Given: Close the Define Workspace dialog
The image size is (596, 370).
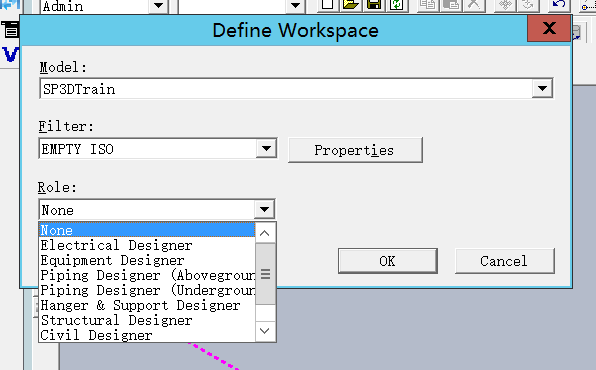Looking at the screenshot, I should (x=549, y=29).
